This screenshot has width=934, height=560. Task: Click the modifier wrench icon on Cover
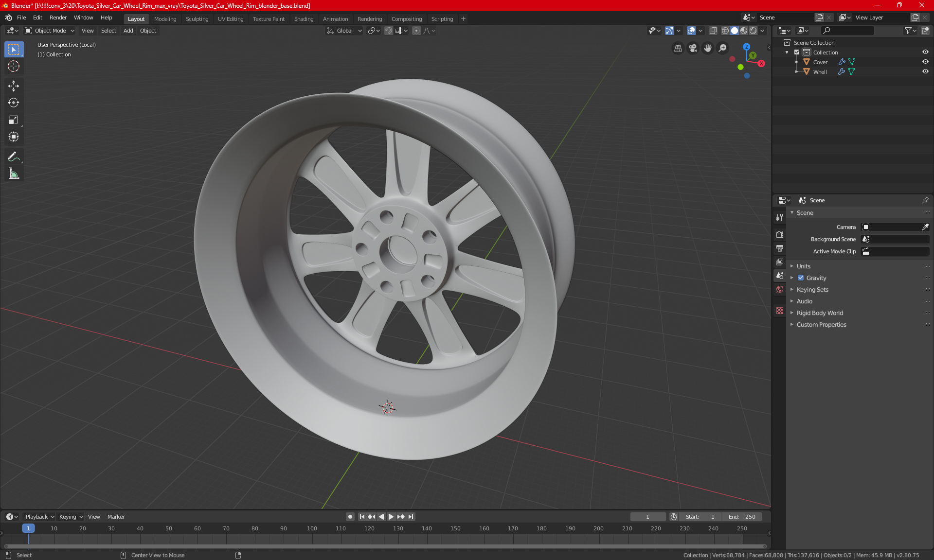coord(842,62)
